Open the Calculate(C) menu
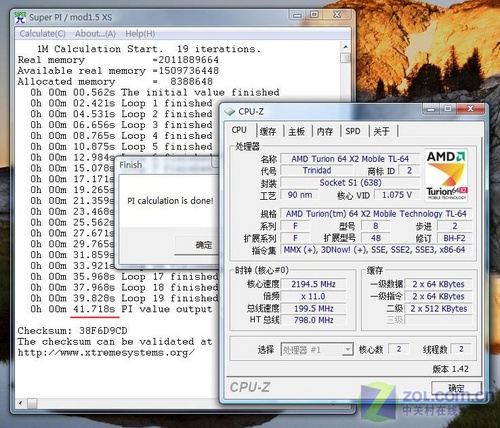Viewport: 500px width, 428px height. (x=42, y=34)
